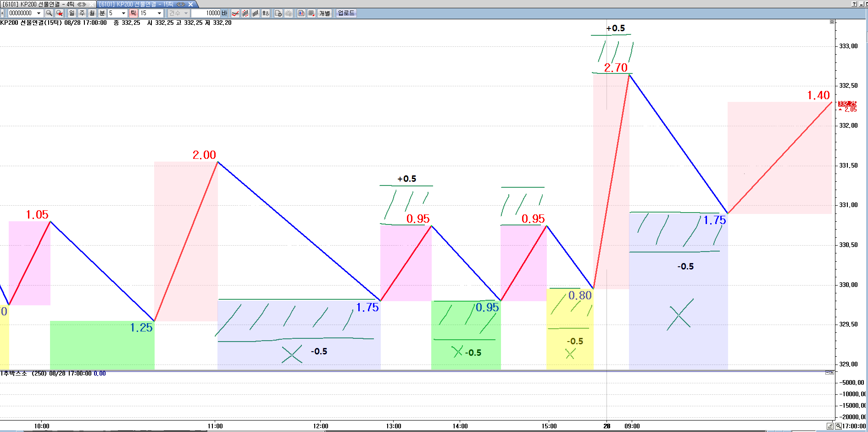Switch chart period to 일 (daily)
Image resolution: width=868 pixels, height=432 pixels.
(x=72, y=13)
